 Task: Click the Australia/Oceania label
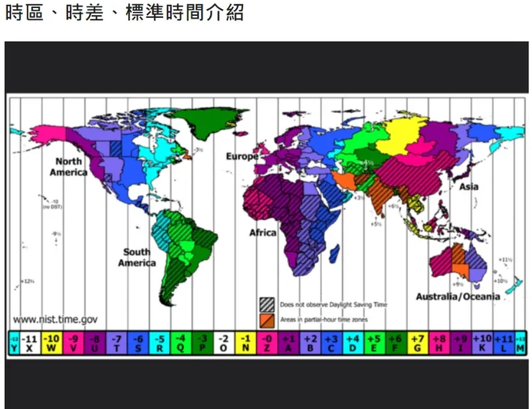(x=458, y=297)
